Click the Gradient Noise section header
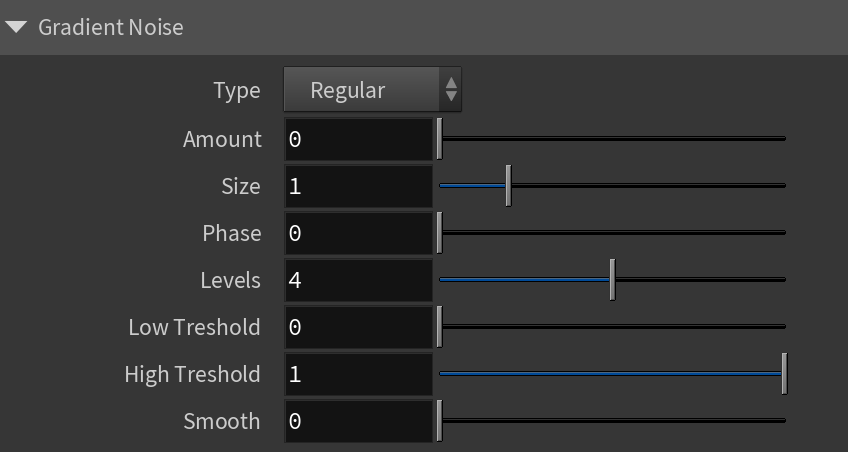The height and width of the screenshot is (452, 848). click(424, 27)
